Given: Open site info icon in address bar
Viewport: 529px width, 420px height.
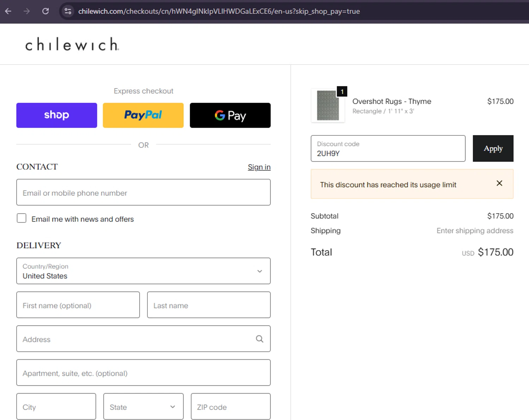Looking at the screenshot, I should pyautogui.click(x=68, y=11).
